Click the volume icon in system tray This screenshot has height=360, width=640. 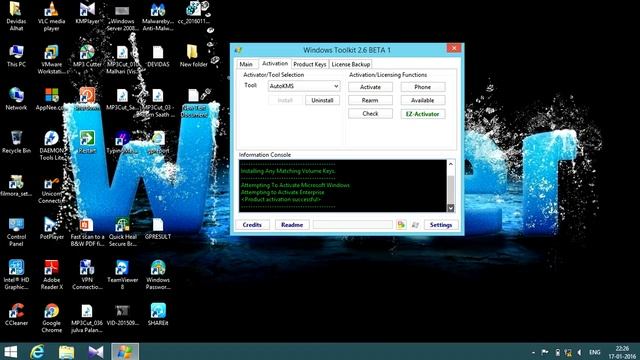[x=579, y=352]
